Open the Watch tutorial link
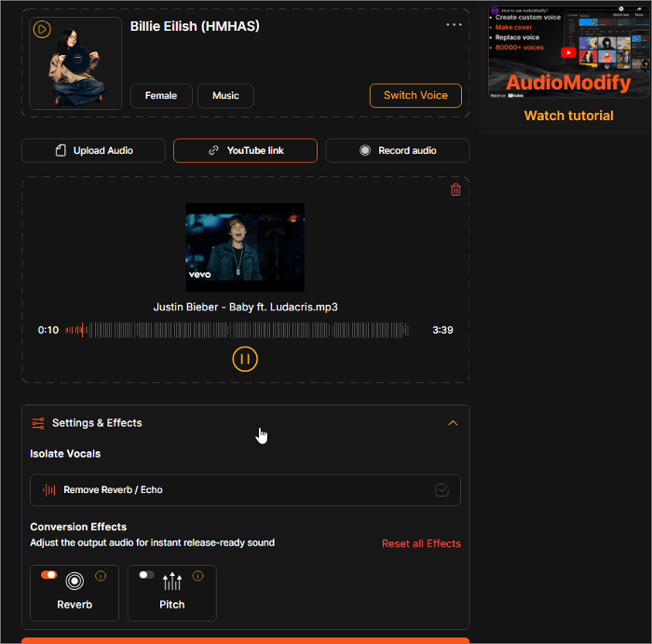The width and height of the screenshot is (652, 644). tap(568, 116)
